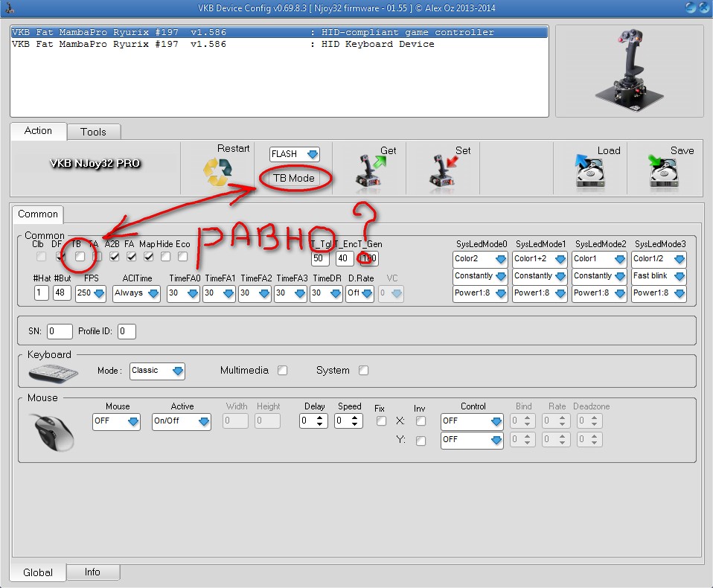Select the Common tab
This screenshot has height=588, width=713.
tap(38, 214)
